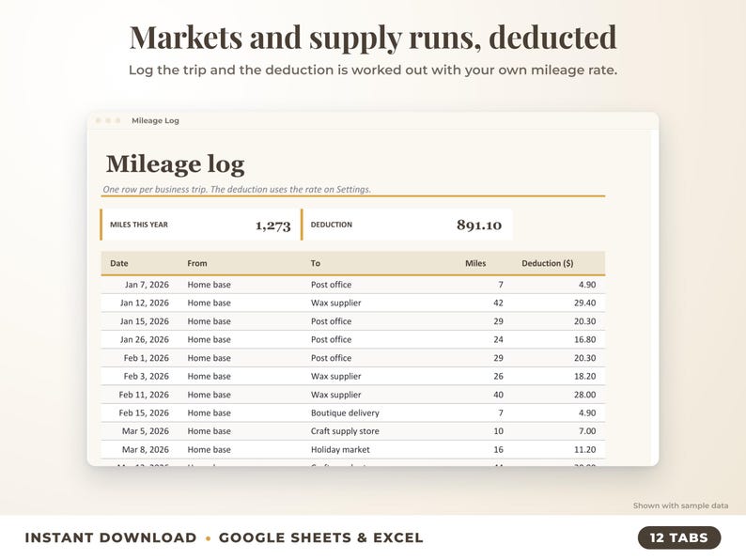Click Boutique delivery destination cell
The height and width of the screenshot is (560, 746).
345,412
